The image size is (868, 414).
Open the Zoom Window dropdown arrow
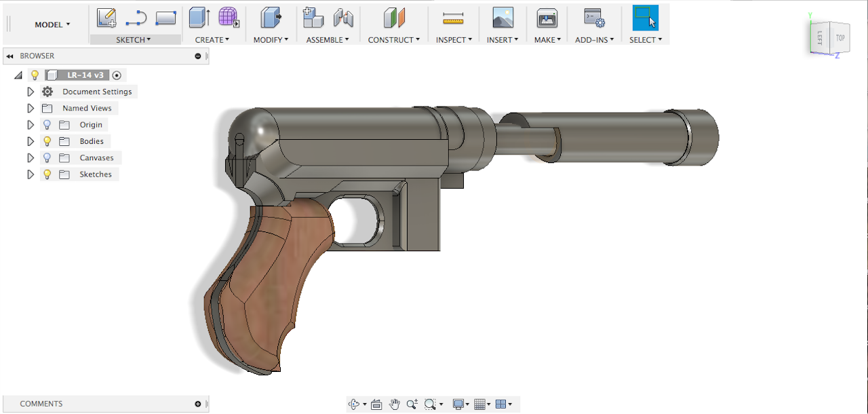click(x=441, y=404)
